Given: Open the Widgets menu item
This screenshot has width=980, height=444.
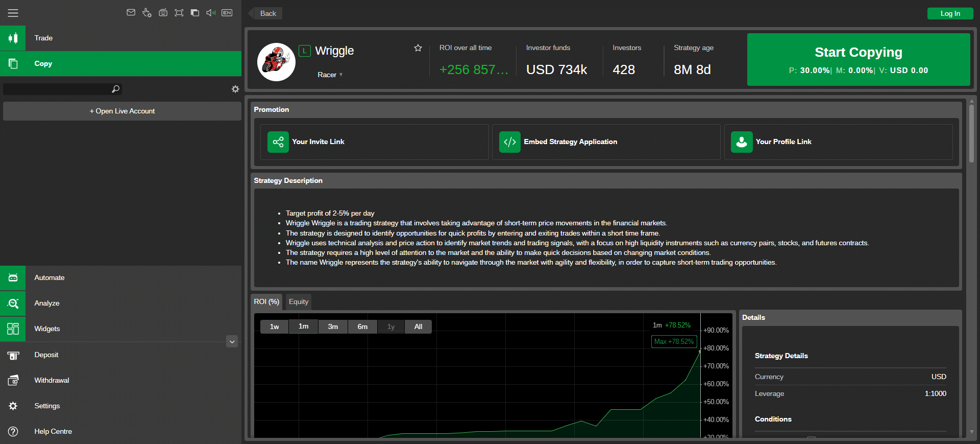Looking at the screenshot, I should click(x=47, y=329).
